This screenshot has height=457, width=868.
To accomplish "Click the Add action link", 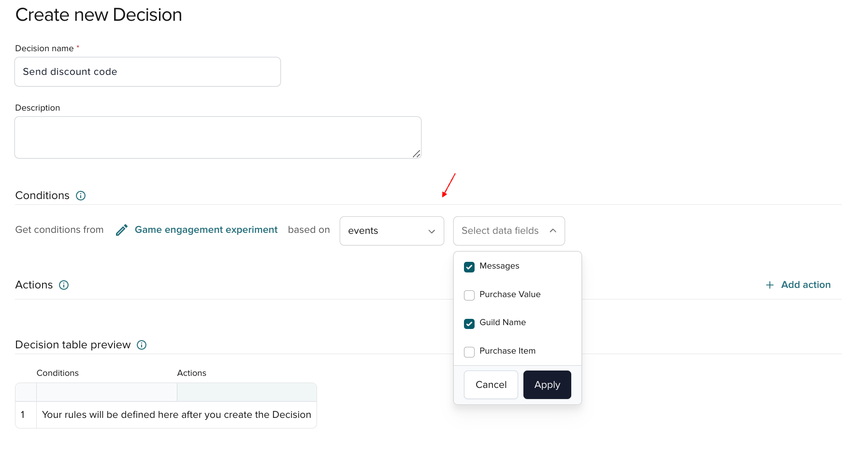I will [x=805, y=285].
